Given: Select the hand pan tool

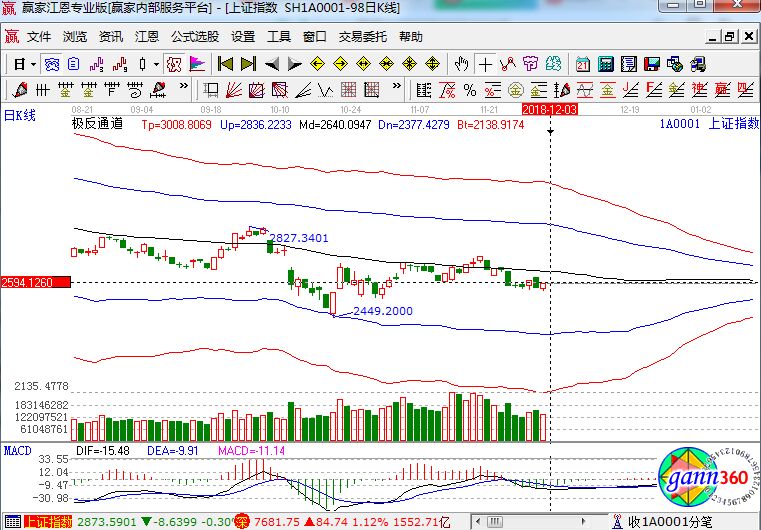Looking at the screenshot, I should [x=461, y=64].
